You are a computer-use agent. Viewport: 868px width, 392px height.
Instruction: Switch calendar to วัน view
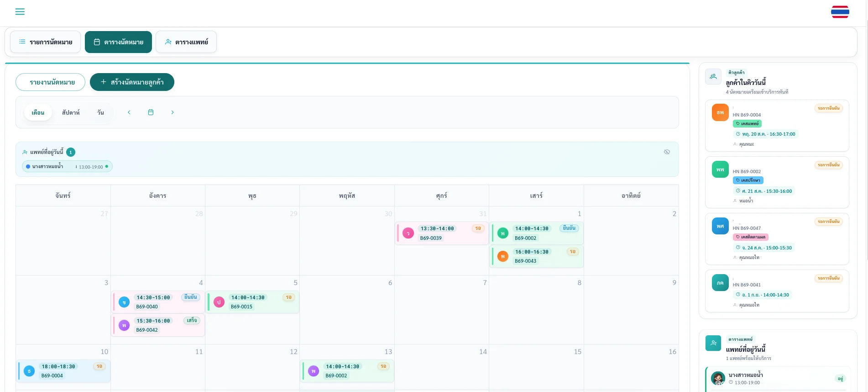pos(101,112)
